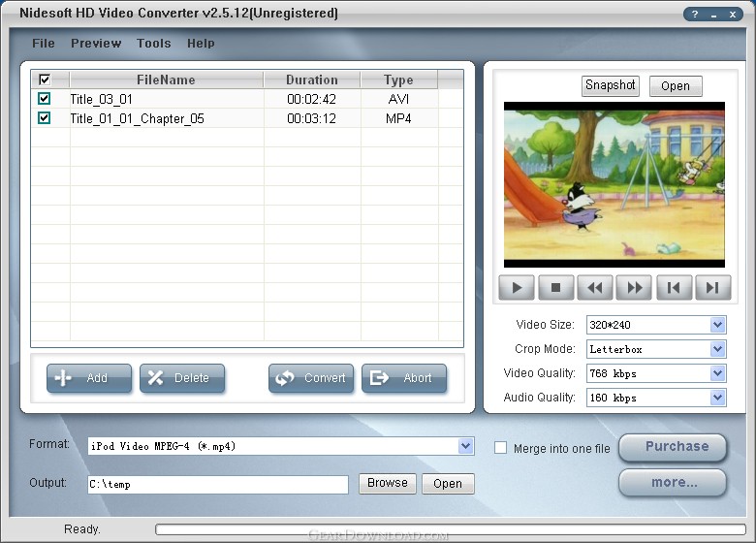Start conversion with Convert button

[311, 378]
